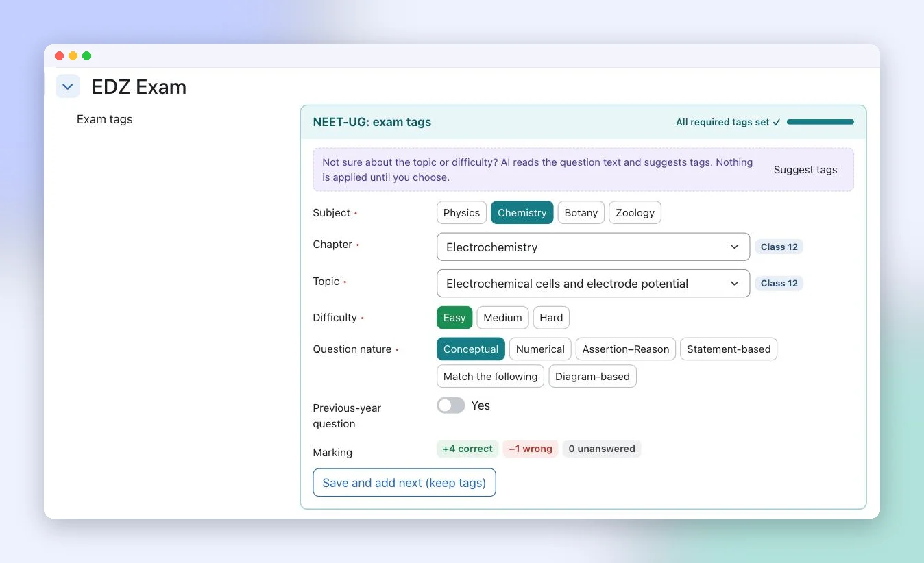Image resolution: width=924 pixels, height=563 pixels.
Task: Set difficulty to Medium
Action: tap(502, 317)
